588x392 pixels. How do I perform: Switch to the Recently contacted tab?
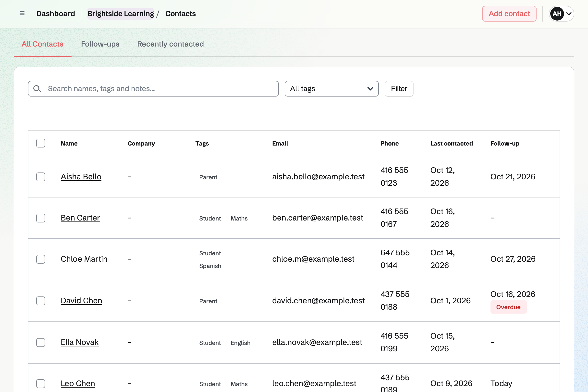[171, 44]
